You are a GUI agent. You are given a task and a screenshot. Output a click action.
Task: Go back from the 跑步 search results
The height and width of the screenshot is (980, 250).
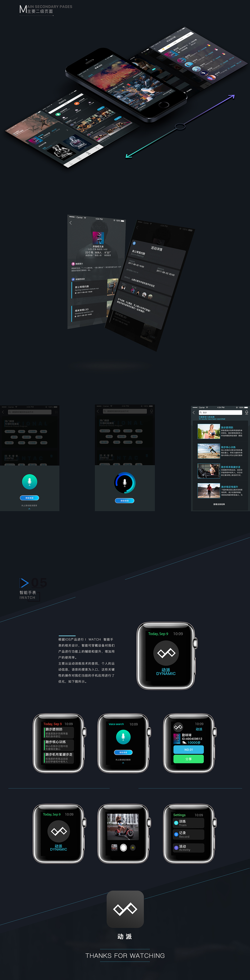tap(194, 412)
